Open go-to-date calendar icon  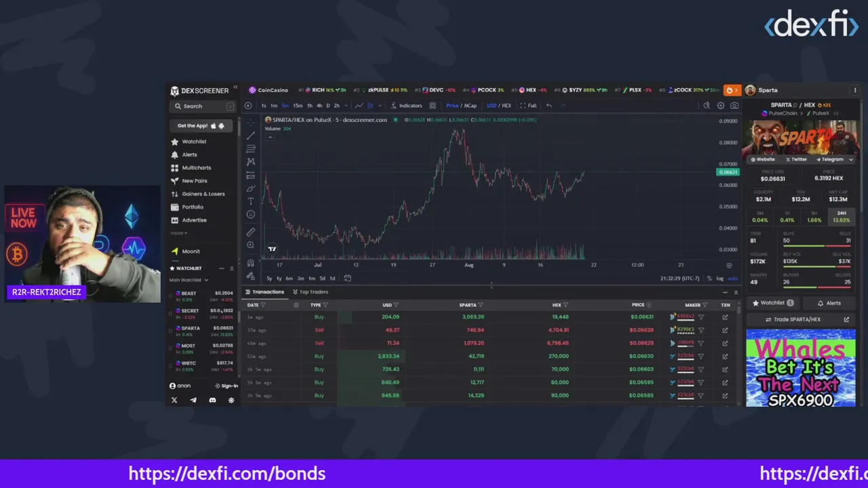pos(347,278)
